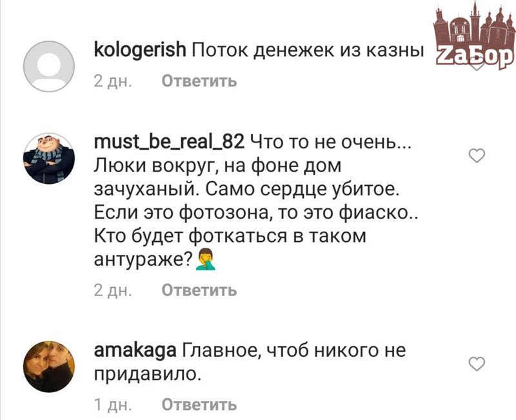This screenshot has height=420, width=516.
Task: Click amakaga comment timestamp 1 дн.
Action: click(x=113, y=405)
